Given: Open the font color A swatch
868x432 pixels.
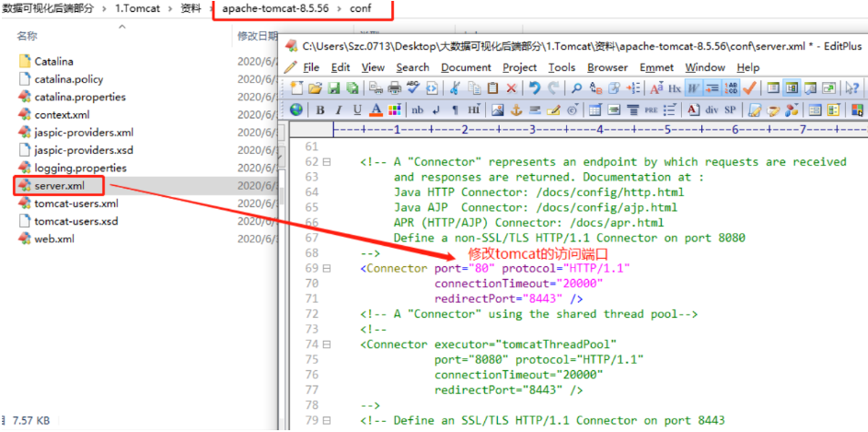Looking at the screenshot, I should pyautogui.click(x=376, y=109).
